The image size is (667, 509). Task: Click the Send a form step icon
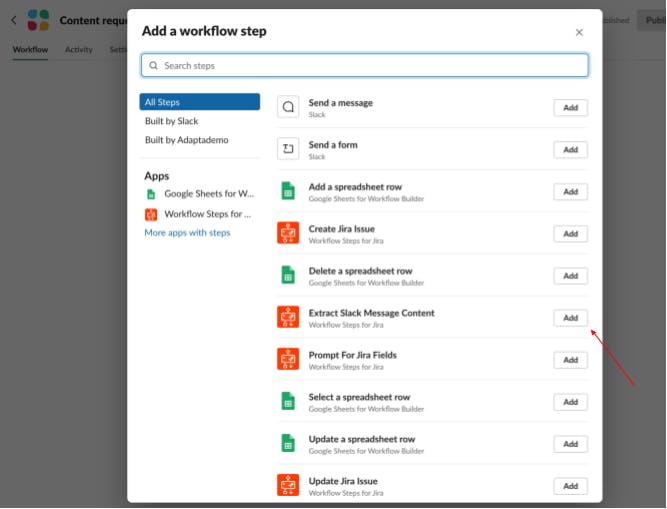tap(288, 149)
